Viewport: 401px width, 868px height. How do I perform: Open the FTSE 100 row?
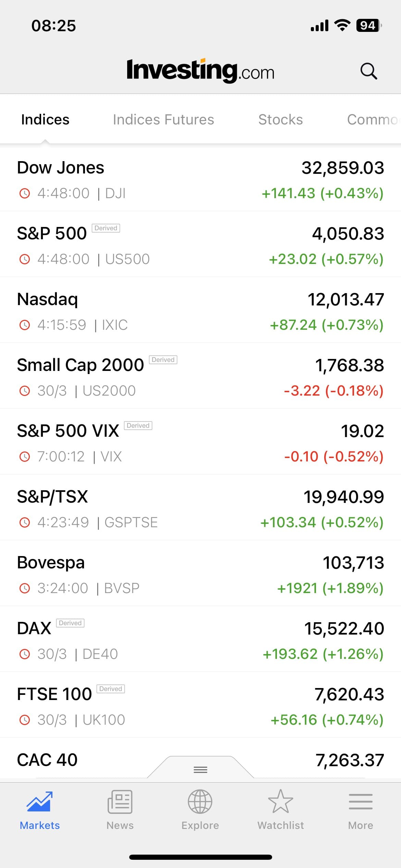pyautogui.click(x=200, y=705)
